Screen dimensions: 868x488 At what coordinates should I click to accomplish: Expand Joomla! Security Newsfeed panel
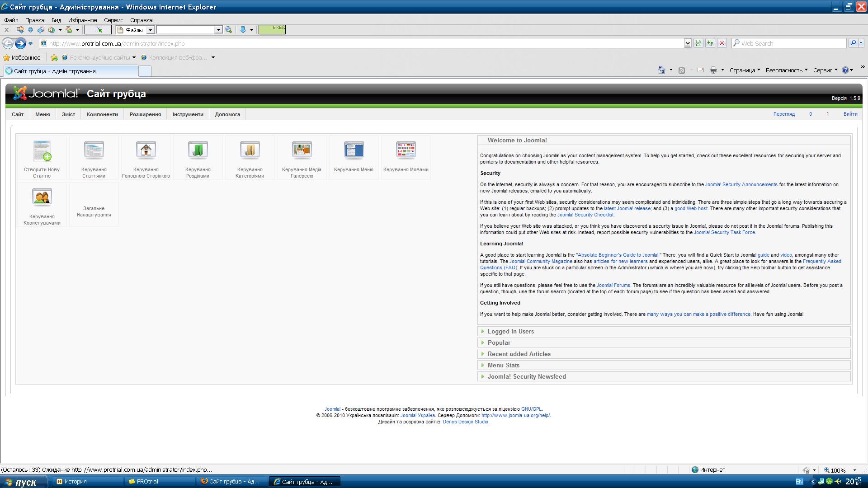click(526, 376)
